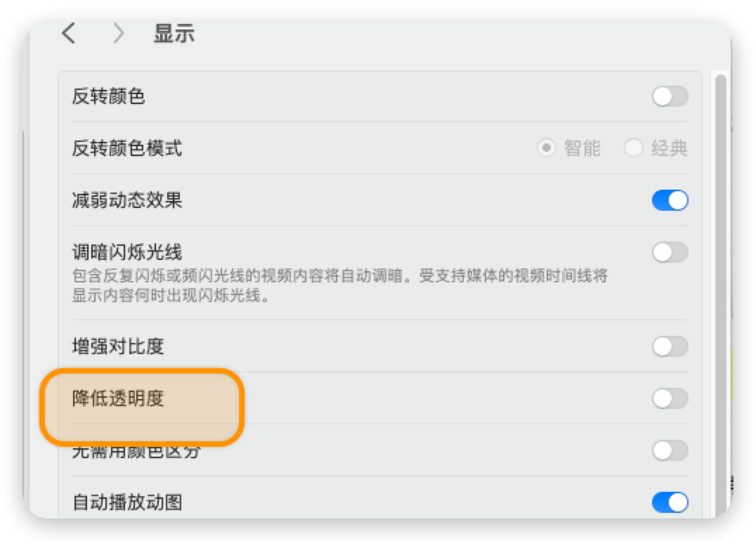Image resolution: width=756 pixels, height=541 pixels.
Task: Disable the 自动播放动图 switch
Action: (670, 502)
